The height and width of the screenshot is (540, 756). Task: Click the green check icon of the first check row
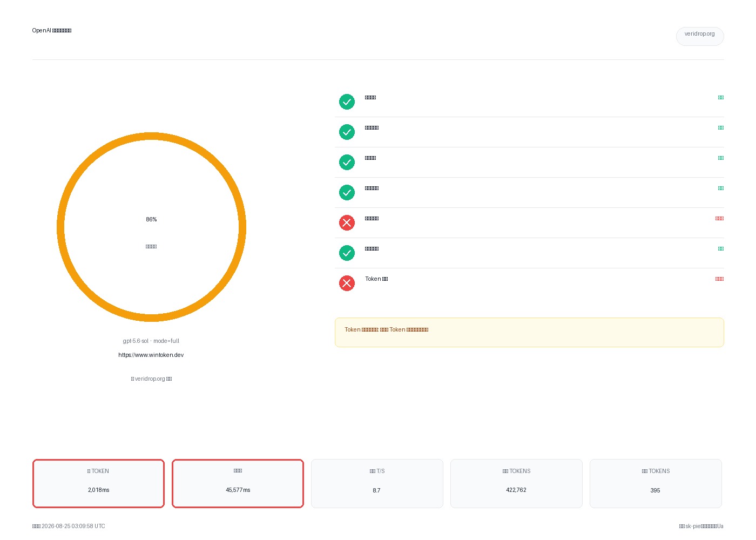tap(347, 102)
